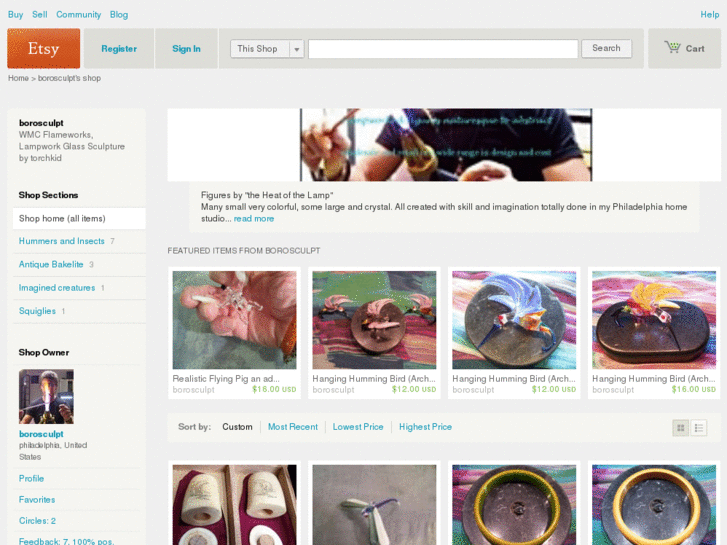Open the green bangle item thumbnail
The image size is (727, 545).
pyautogui.click(x=514, y=505)
